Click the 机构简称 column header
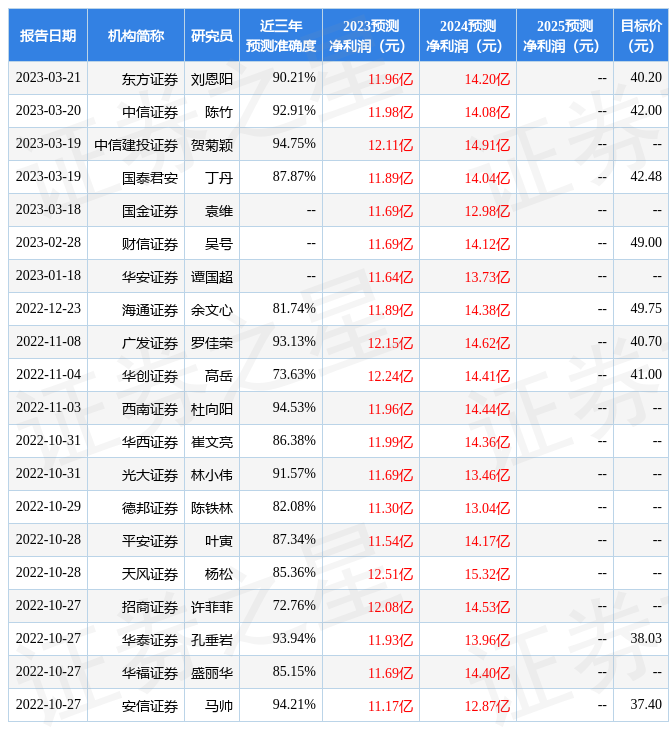 [136, 35]
